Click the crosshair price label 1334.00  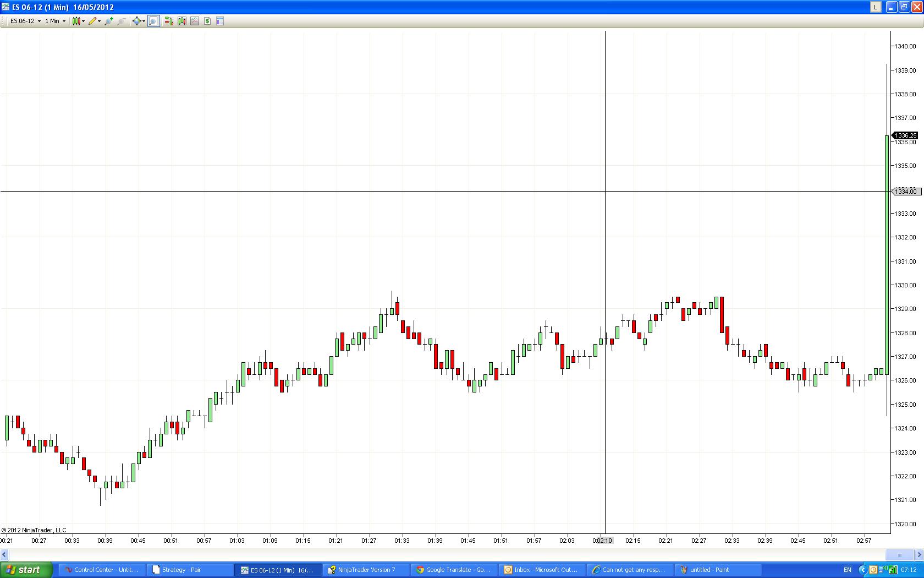click(x=906, y=192)
